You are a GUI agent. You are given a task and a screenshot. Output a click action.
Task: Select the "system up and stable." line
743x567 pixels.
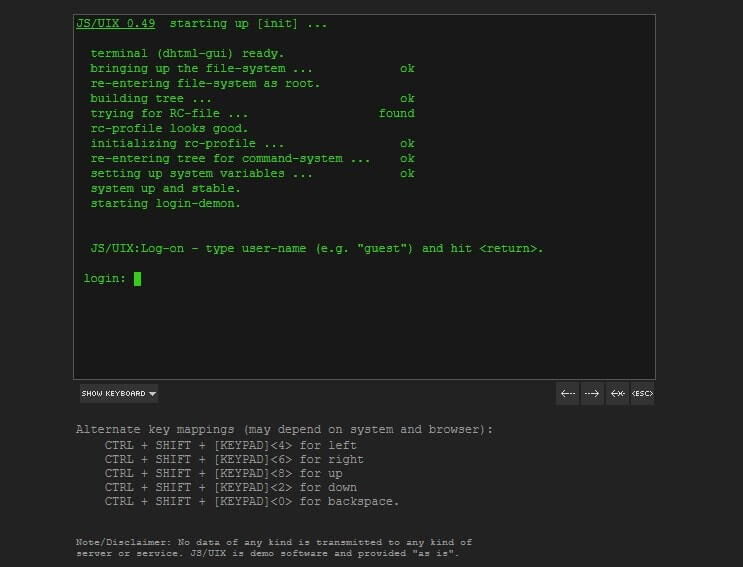point(165,189)
